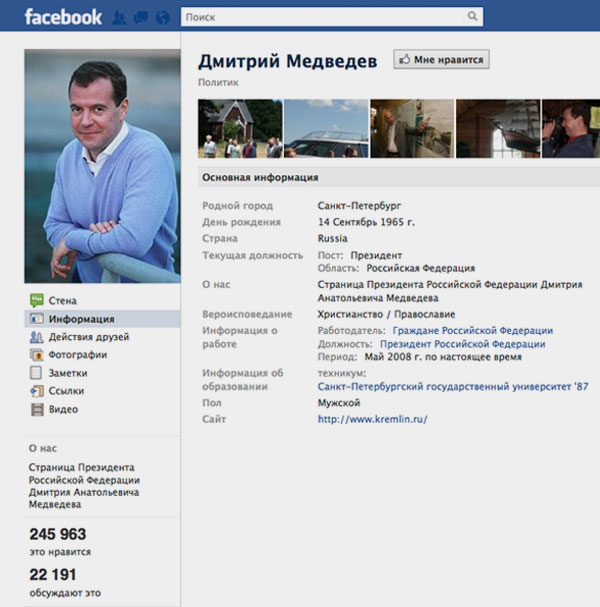This screenshot has width=600, height=607.
Task: Open thumbnail of man pointing at map
Action: coord(412,129)
